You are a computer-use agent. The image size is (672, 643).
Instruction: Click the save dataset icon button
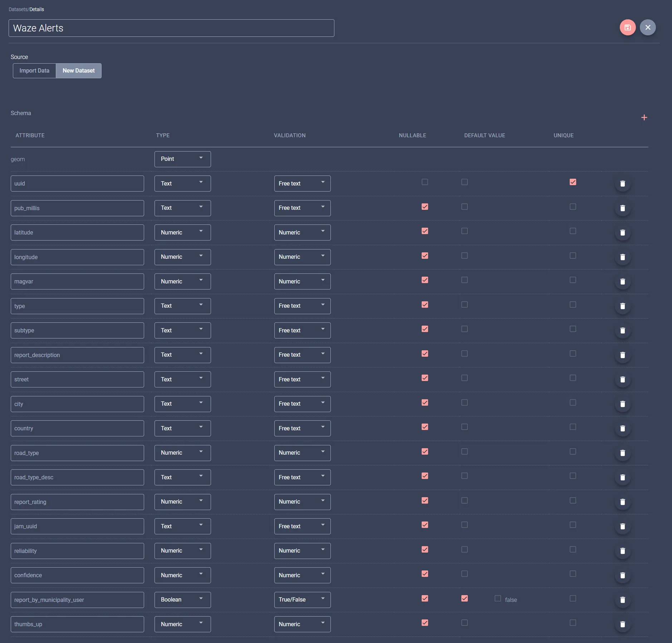(627, 28)
